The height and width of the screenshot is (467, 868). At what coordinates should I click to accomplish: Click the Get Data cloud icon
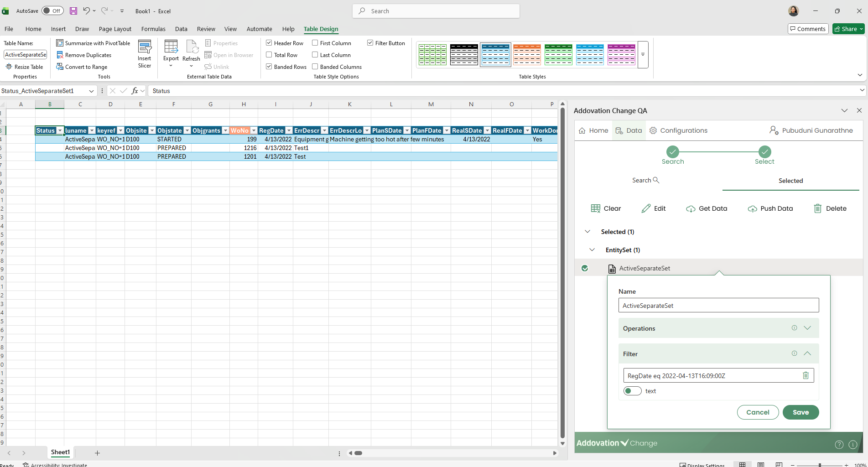pos(691,209)
